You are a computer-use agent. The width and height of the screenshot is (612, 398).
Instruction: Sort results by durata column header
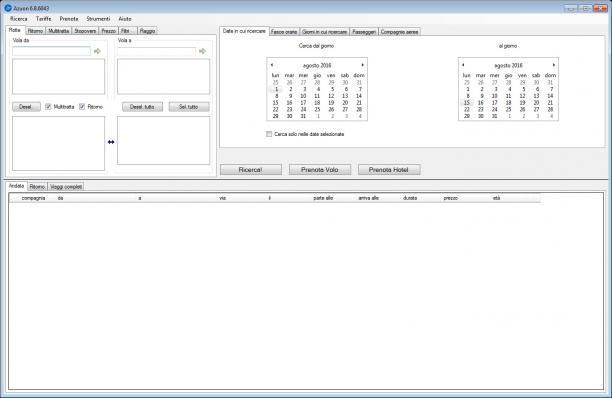click(410, 198)
